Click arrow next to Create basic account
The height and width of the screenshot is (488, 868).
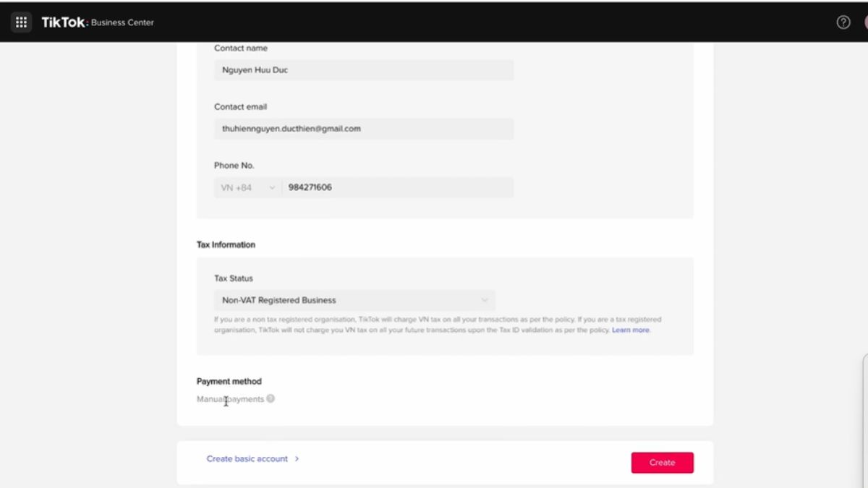(x=297, y=459)
